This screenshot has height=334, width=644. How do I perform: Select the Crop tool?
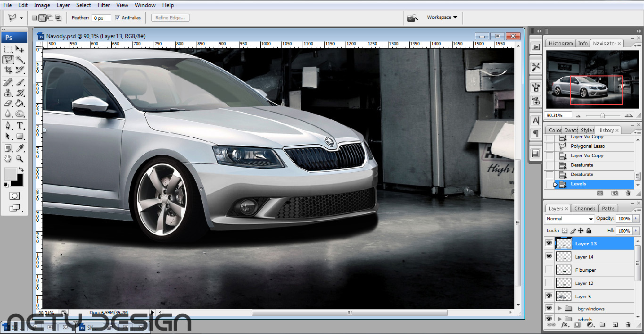tap(8, 70)
